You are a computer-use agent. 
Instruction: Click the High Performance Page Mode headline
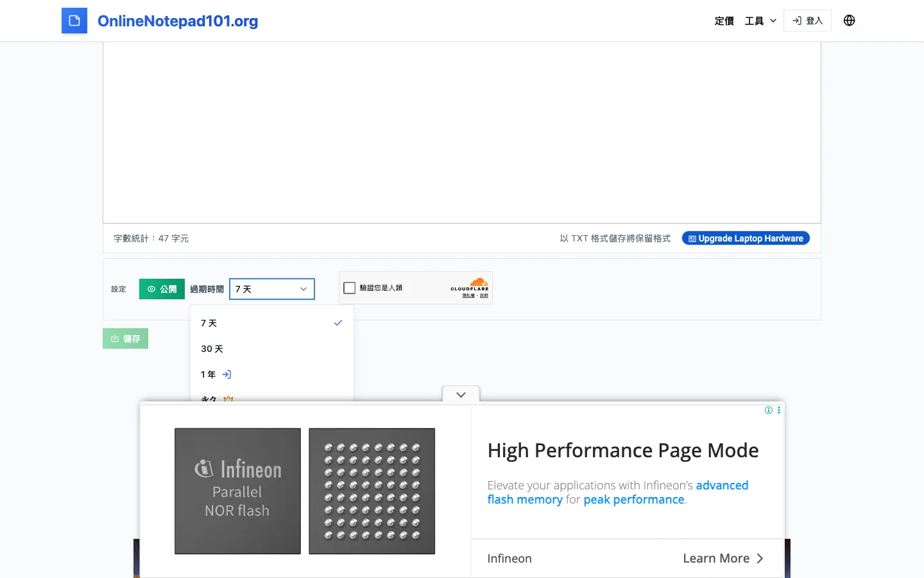click(x=623, y=451)
